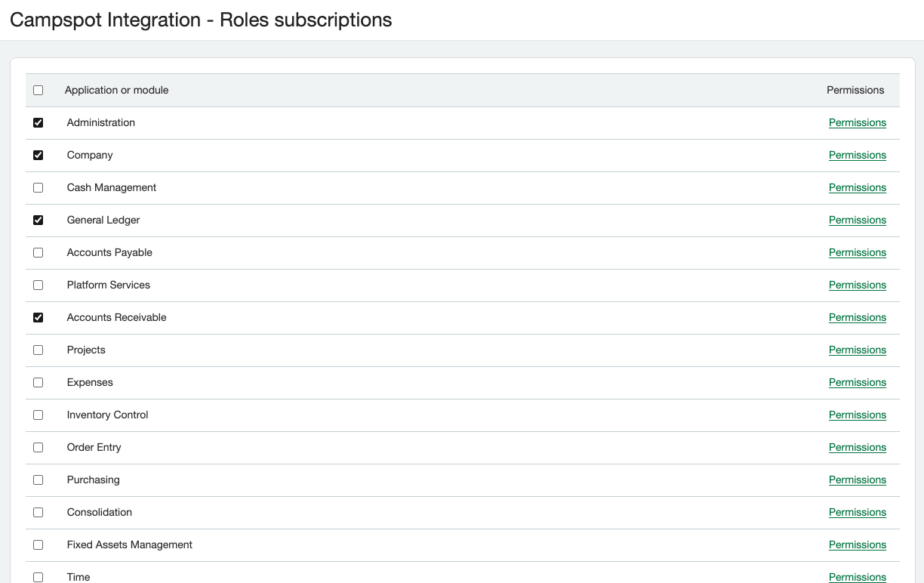Click the Application or module column header

pyautogui.click(x=117, y=90)
